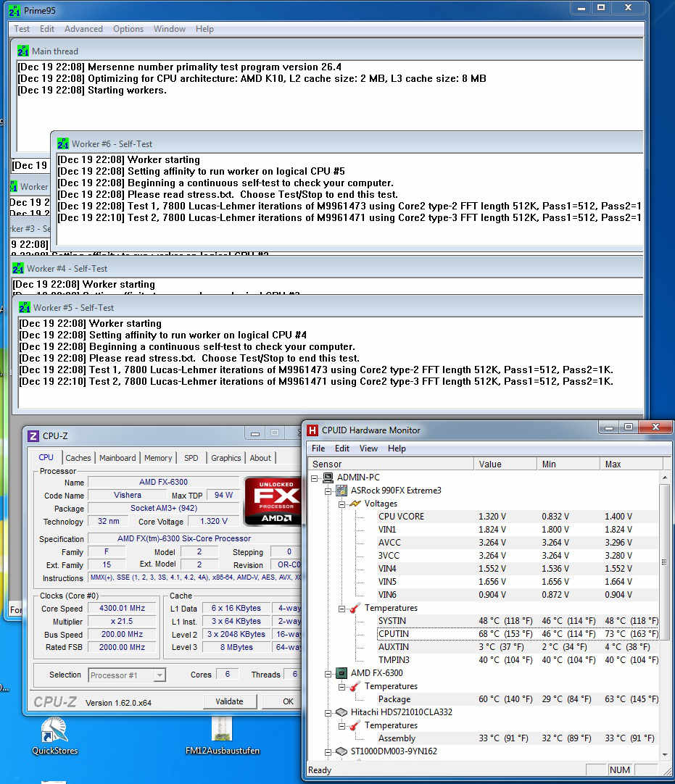675x784 pixels.
Task: Select the Assembly temperature row
Action: point(518,738)
